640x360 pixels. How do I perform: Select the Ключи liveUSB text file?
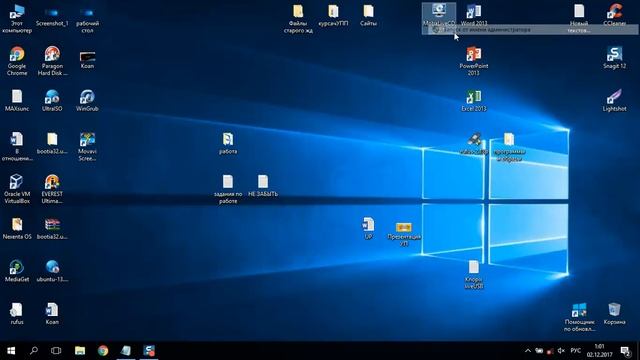click(x=474, y=275)
